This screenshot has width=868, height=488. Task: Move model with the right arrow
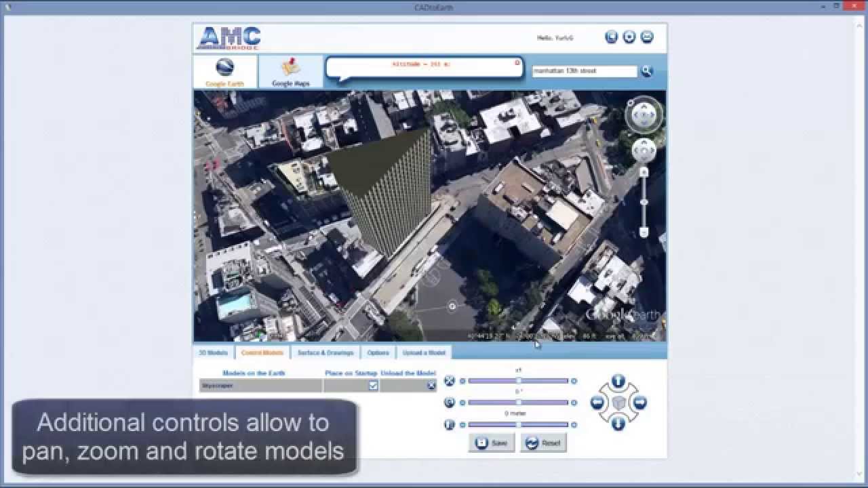pos(639,403)
